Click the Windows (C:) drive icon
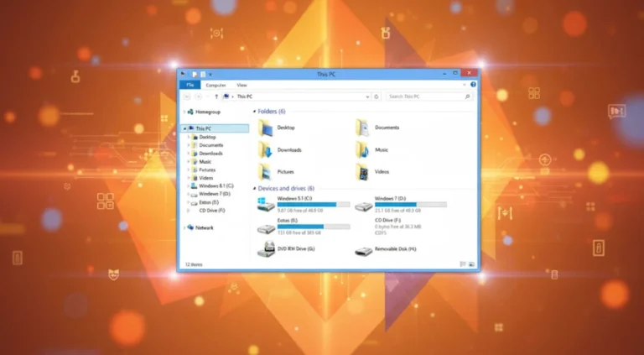Image resolution: width=644 pixels, height=355 pixels. (x=265, y=204)
